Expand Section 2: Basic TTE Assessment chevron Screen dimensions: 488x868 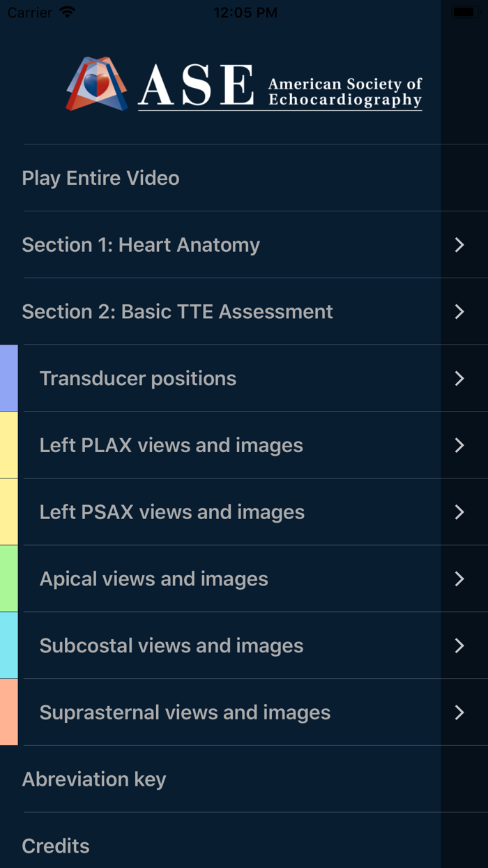coord(459,312)
